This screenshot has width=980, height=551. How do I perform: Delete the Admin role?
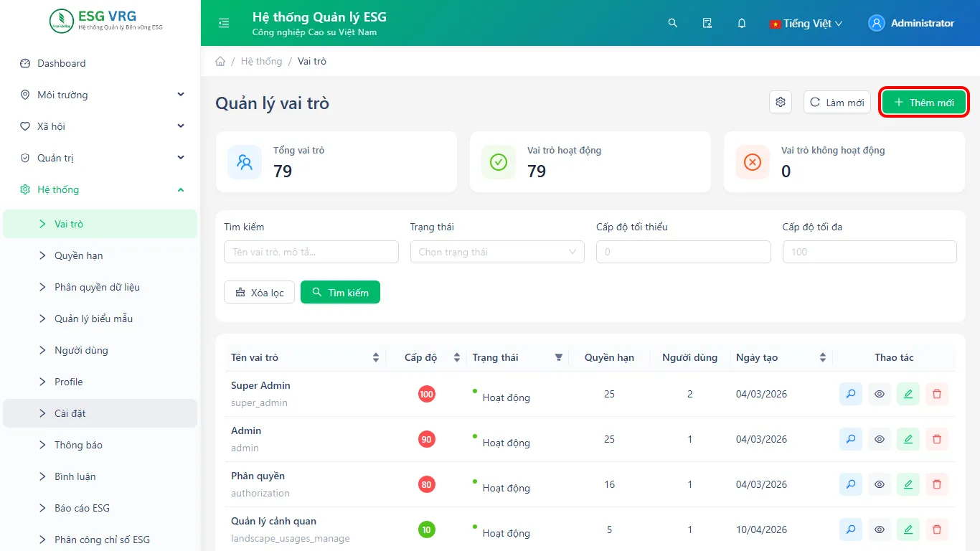[x=937, y=439]
